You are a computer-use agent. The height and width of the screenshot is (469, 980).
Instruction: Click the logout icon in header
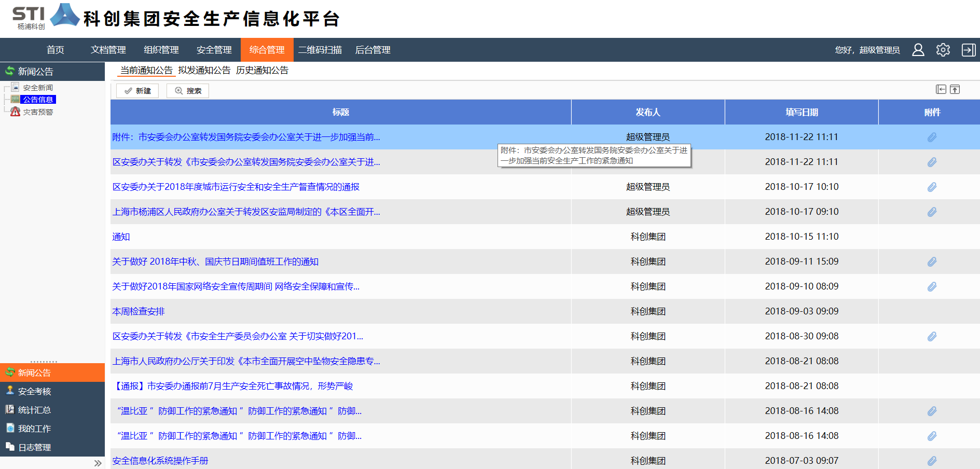[x=968, y=50]
